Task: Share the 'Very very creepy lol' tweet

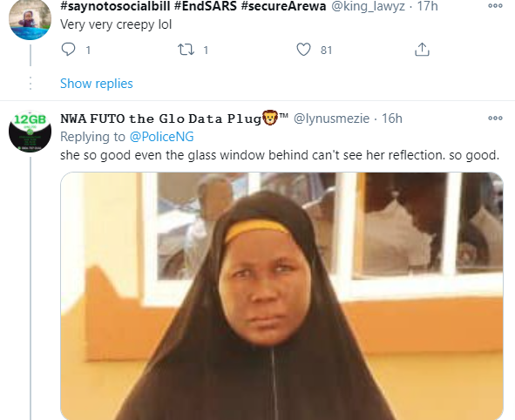Action: pos(422,50)
